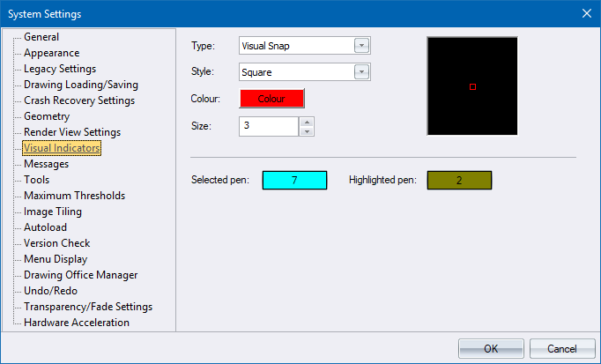Click the visual snap preview box
The image size is (601, 364).
click(472, 86)
